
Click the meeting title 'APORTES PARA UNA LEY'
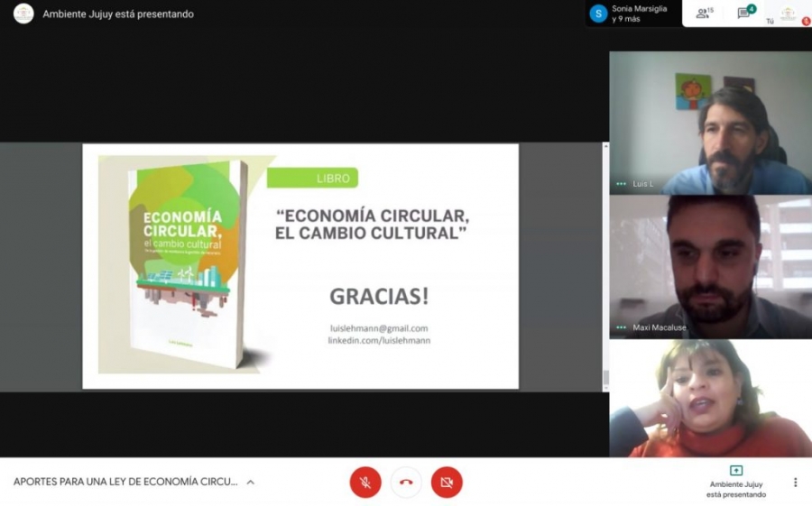click(x=125, y=483)
